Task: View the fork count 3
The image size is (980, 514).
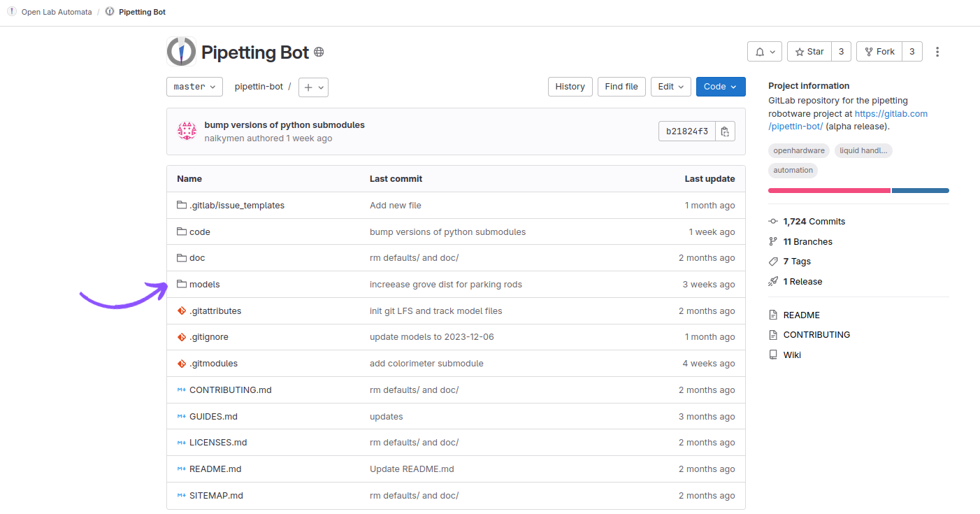Action: point(912,52)
